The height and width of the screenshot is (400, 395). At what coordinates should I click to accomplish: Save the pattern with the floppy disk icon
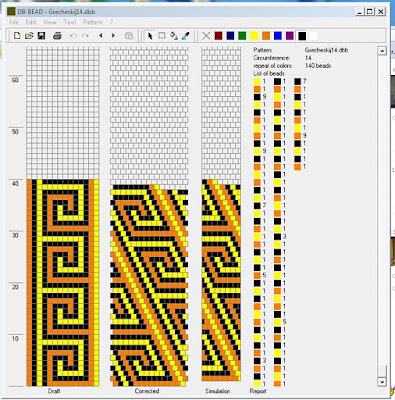click(x=41, y=36)
